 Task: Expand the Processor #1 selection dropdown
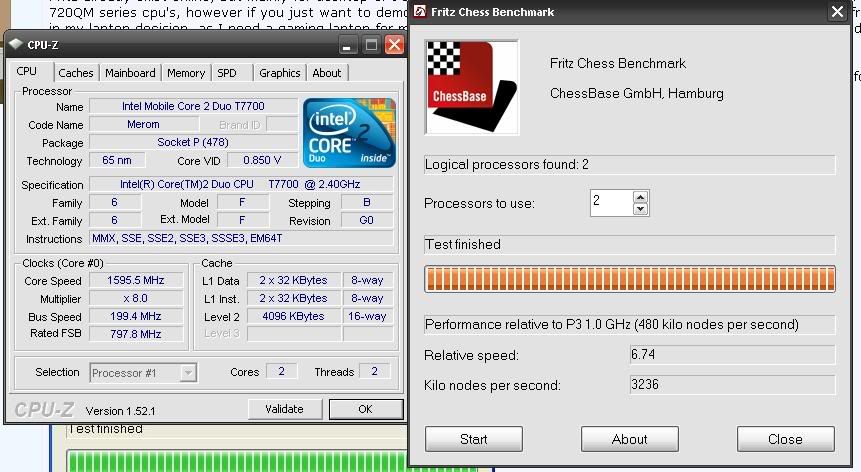pyautogui.click(x=188, y=373)
